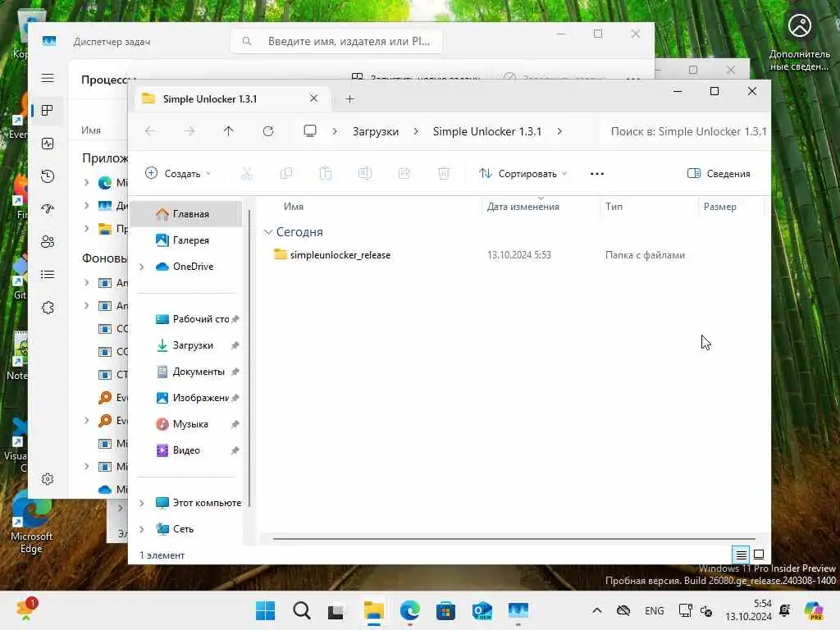Open Task Manager Users page icon

pos(48,242)
